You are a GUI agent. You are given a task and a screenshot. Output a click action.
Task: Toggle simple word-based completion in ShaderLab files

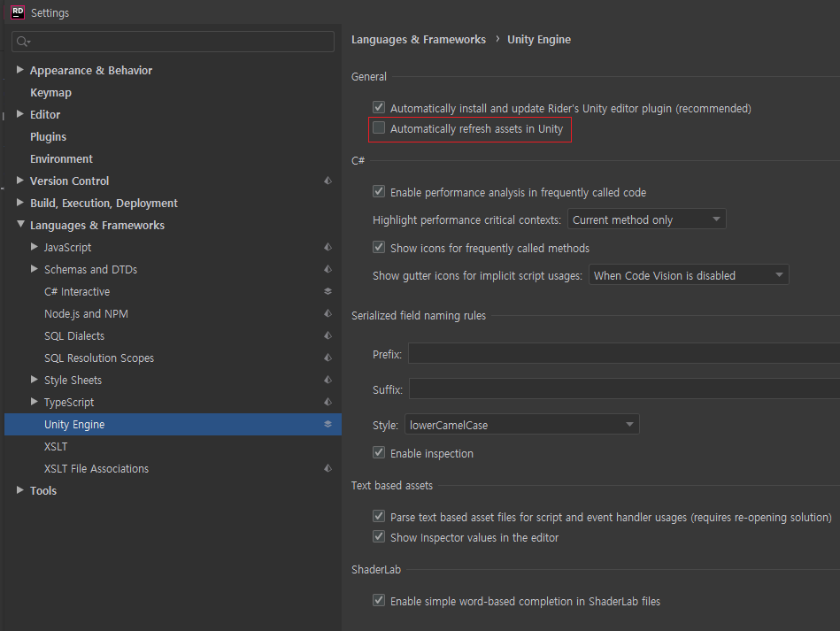(379, 600)
